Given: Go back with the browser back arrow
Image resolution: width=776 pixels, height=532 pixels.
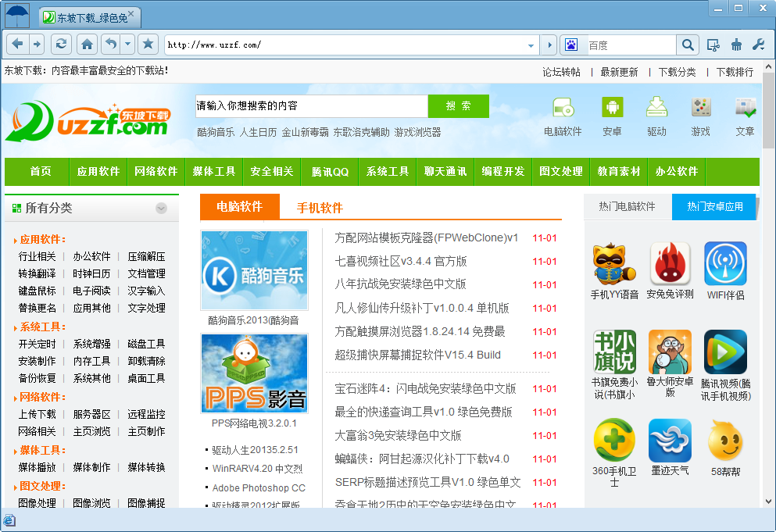Looking at the screenshot, I should pos(17,44).
